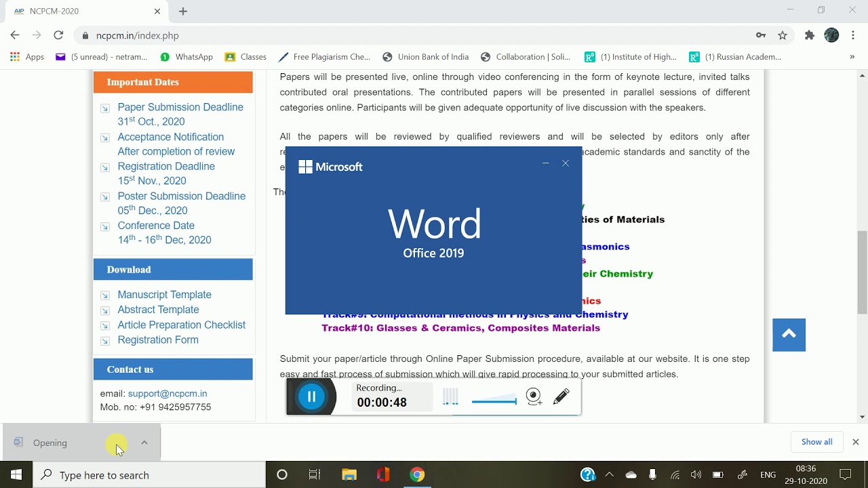868x488 pixels.
Task: Expand the download item options chevron
Action: [144, 443]
